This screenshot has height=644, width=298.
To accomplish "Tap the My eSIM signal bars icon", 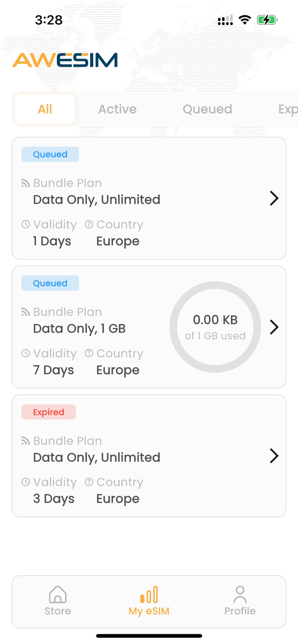I will 149,595.
